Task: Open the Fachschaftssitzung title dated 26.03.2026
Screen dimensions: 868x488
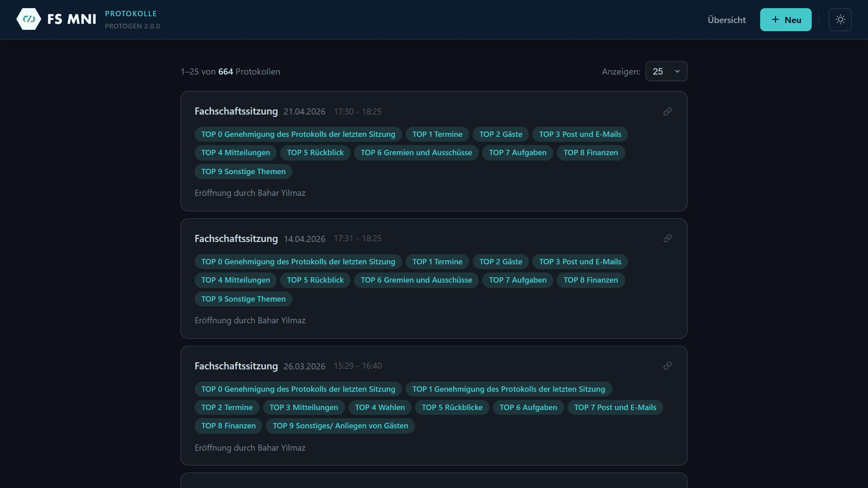Action: point(236,366)
